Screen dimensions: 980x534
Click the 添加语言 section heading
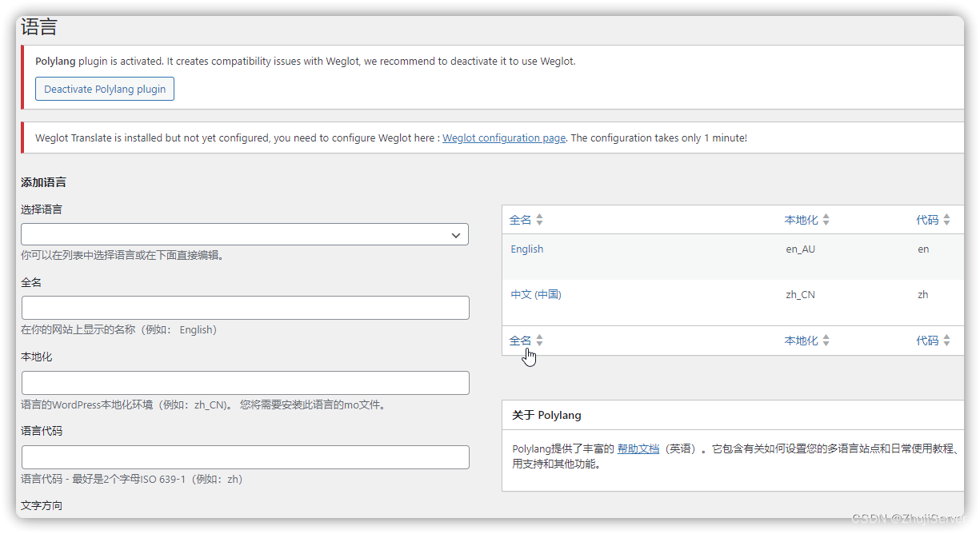(x=43, y=182)
